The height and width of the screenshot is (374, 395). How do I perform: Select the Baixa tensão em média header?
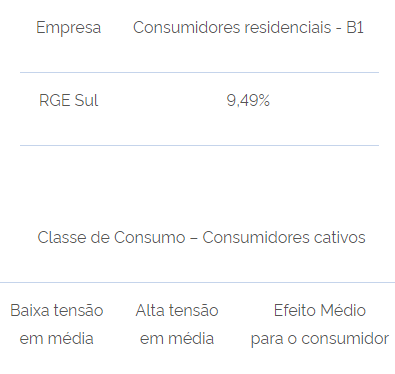click(x=57, y=324)
